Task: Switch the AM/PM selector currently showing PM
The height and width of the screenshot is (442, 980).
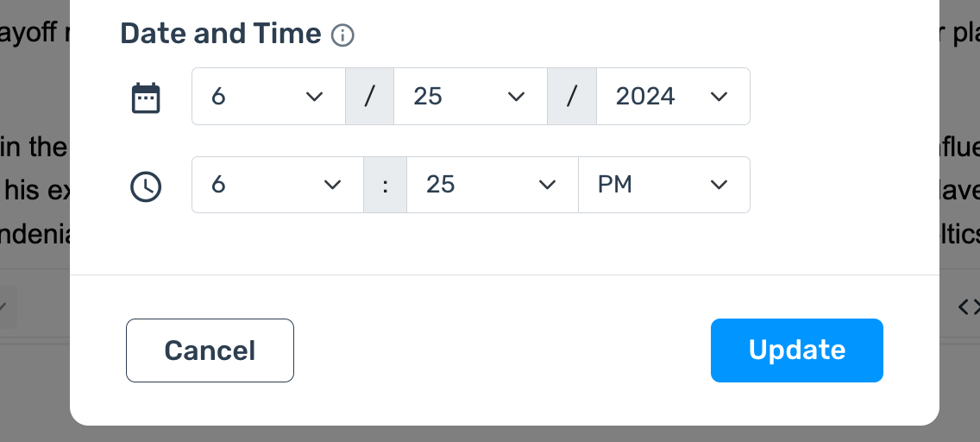Action: pos(663,185)
